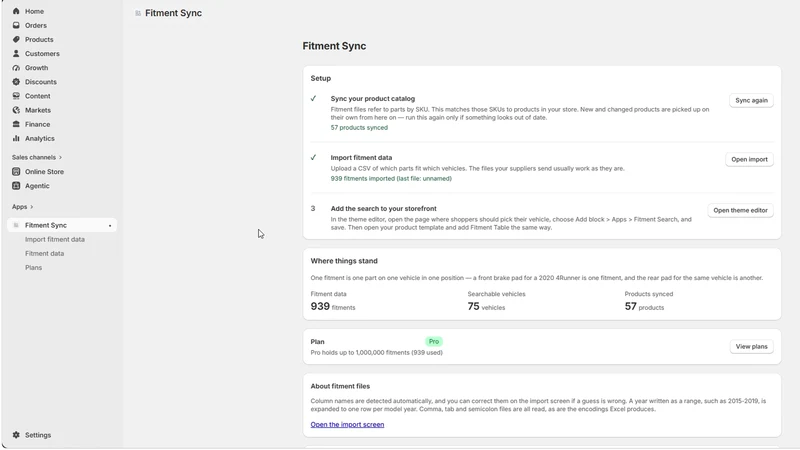Screen dimensions: 800x450
Task: Click the Customers person icon
Action: tap(16, 54)
